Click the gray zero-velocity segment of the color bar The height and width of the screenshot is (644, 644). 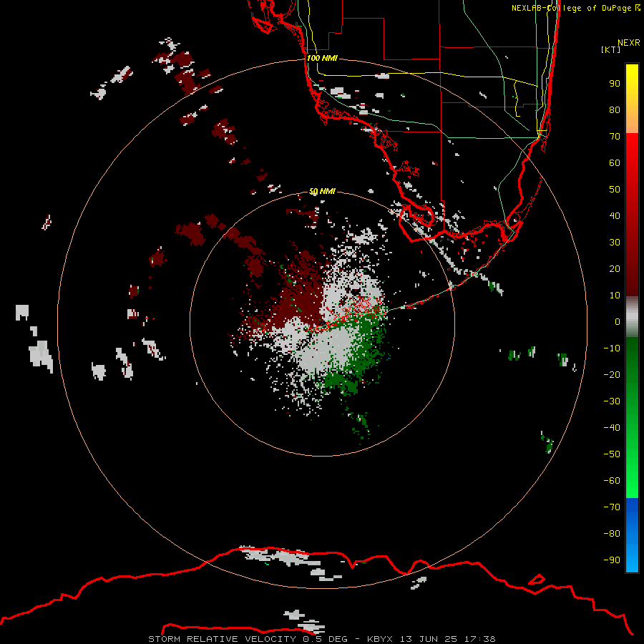click(x=632, y=317)
